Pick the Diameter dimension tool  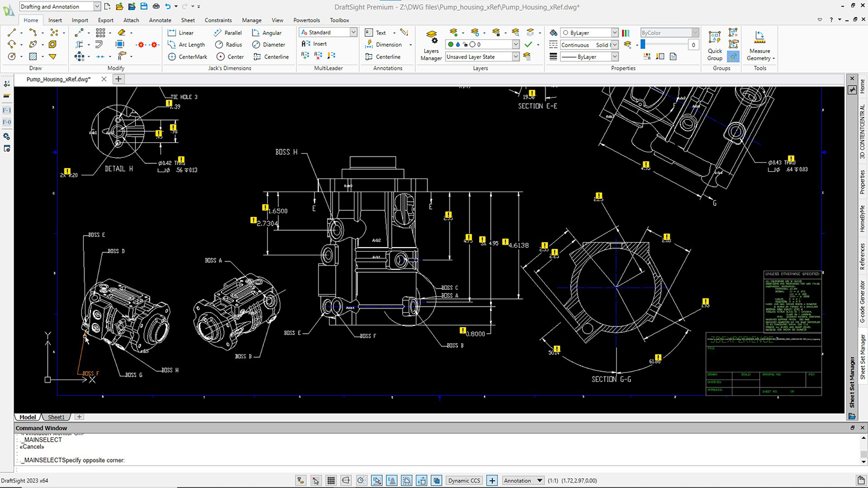click(x=269, y=45)
